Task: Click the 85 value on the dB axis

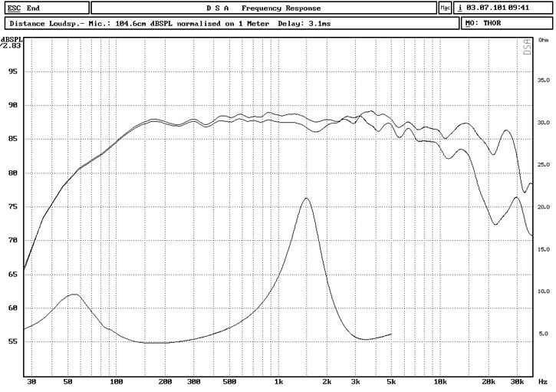Action: 12,139
